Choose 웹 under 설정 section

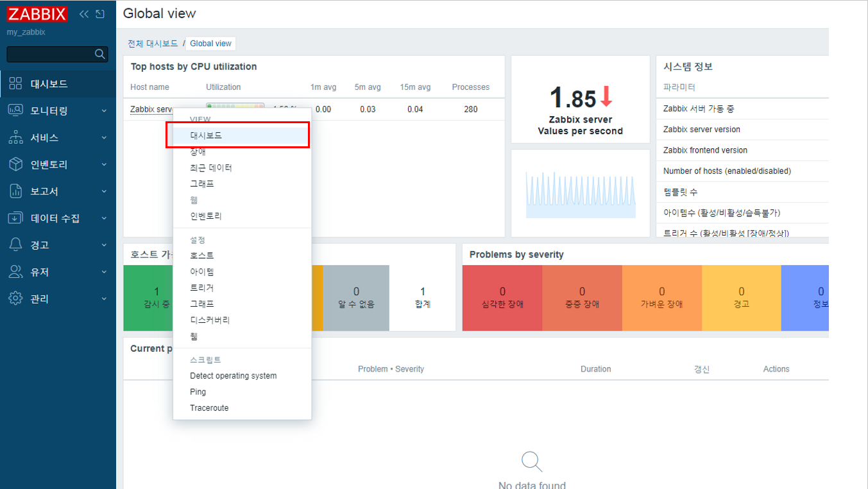pyautogui.click(x=243, y=336)
